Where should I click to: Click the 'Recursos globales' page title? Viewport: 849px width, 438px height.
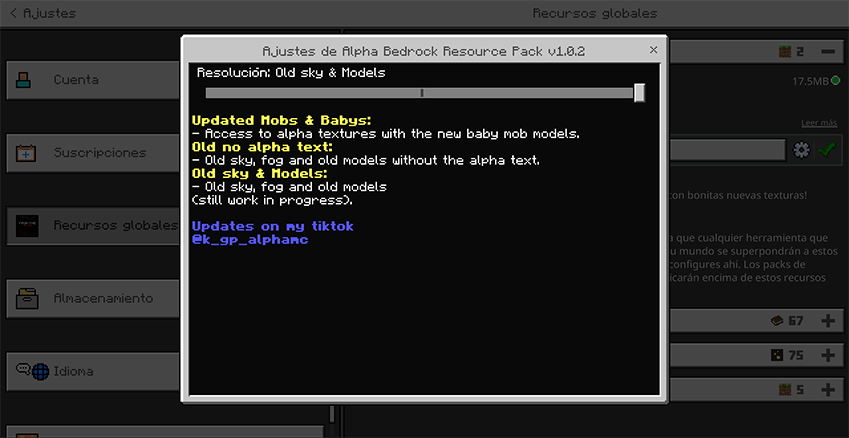coord(595,13)
